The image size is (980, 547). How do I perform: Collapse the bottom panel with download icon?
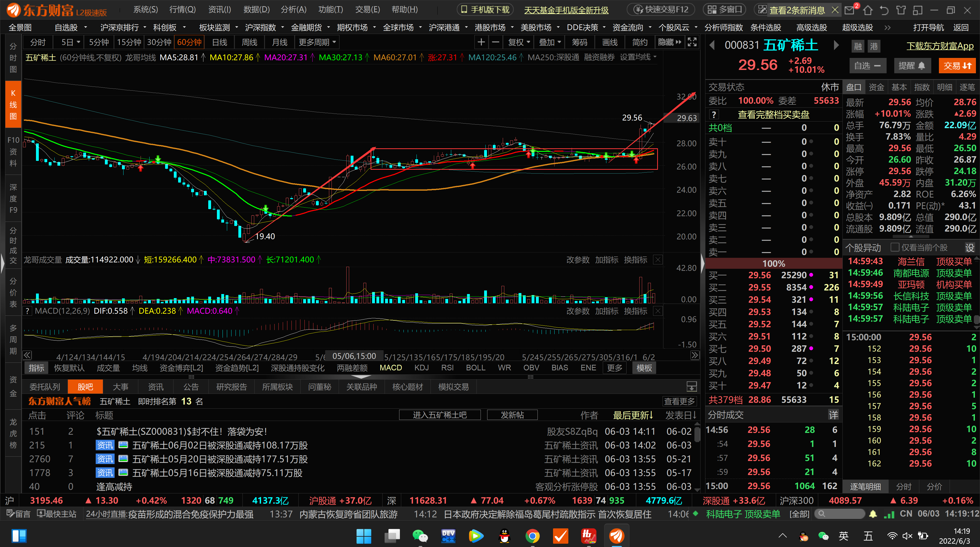692,387
